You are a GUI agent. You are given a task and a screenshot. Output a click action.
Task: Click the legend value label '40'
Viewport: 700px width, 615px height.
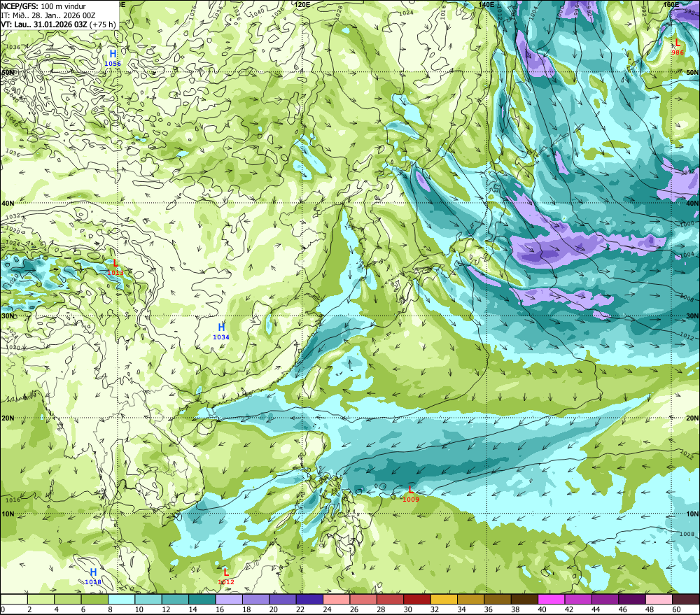pos(542,609)
